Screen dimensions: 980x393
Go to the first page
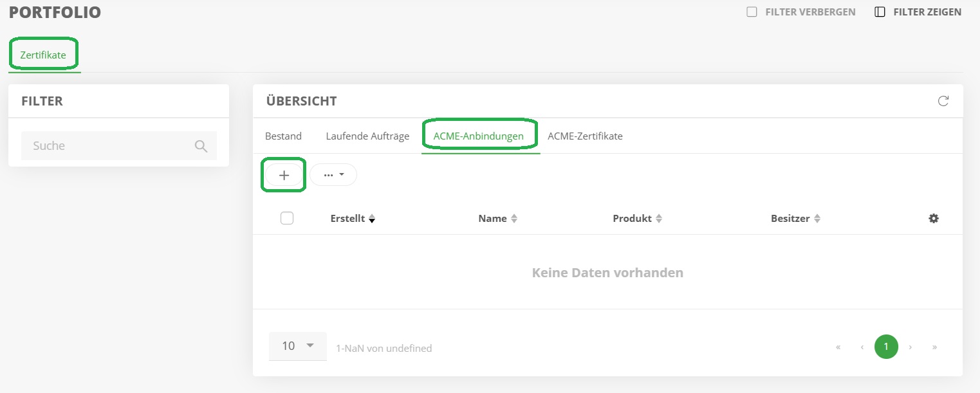(x=838, y=347)
